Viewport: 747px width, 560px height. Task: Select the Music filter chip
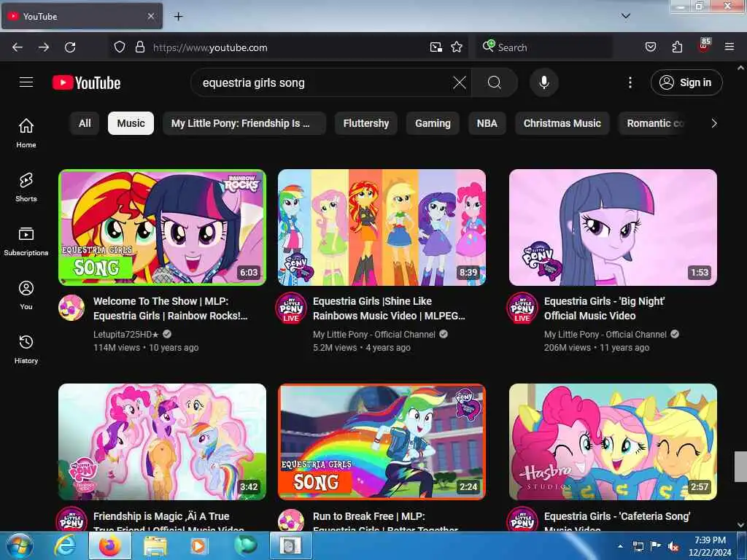[x=131, y=123]
